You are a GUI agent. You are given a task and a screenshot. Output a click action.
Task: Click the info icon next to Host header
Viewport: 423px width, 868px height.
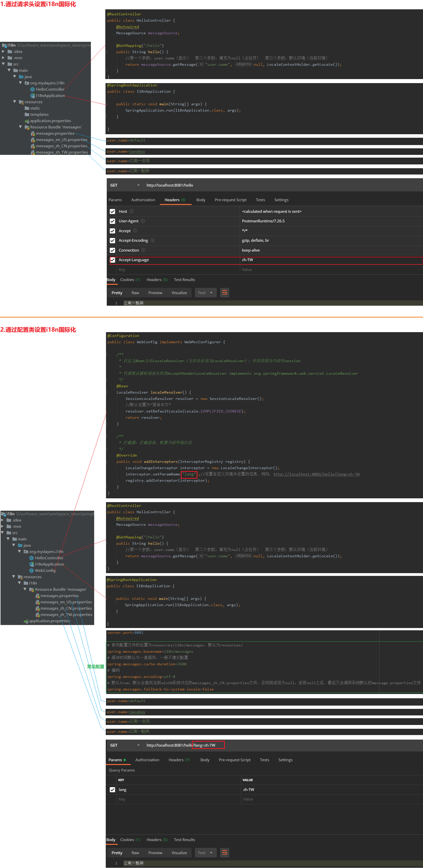pos(131,211)
